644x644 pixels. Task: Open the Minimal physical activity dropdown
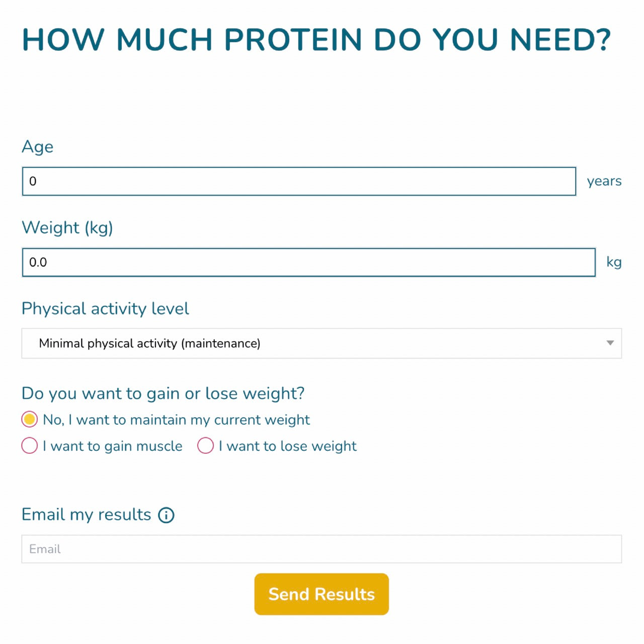pyautogui.click(x=321, y=343)
